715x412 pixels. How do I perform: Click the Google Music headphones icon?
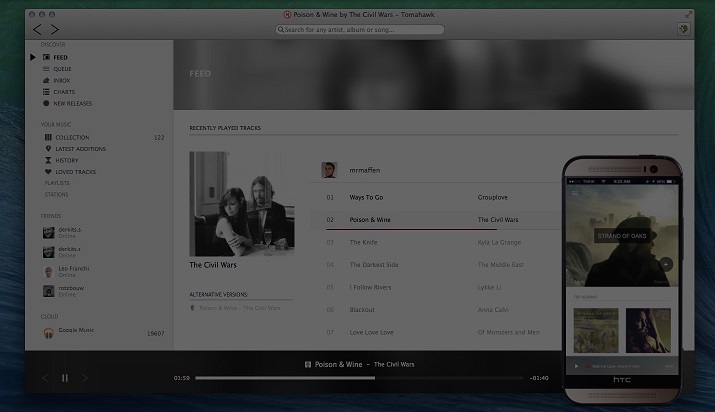coord(49,333)
